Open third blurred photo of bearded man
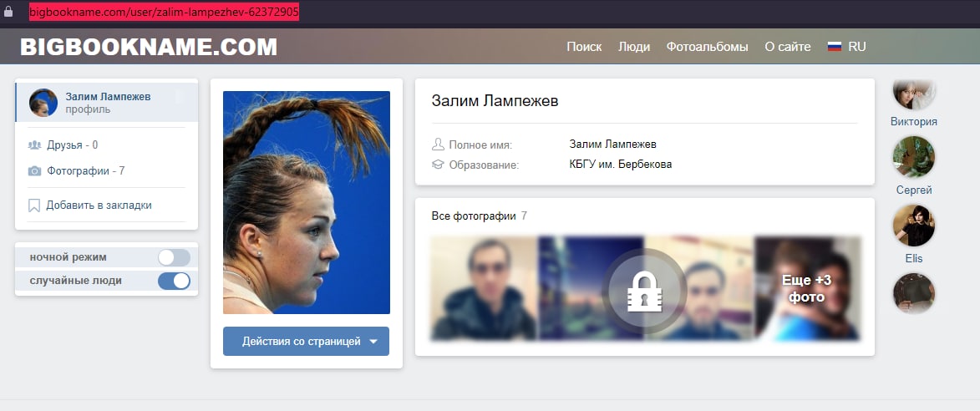 click(698, 288)
